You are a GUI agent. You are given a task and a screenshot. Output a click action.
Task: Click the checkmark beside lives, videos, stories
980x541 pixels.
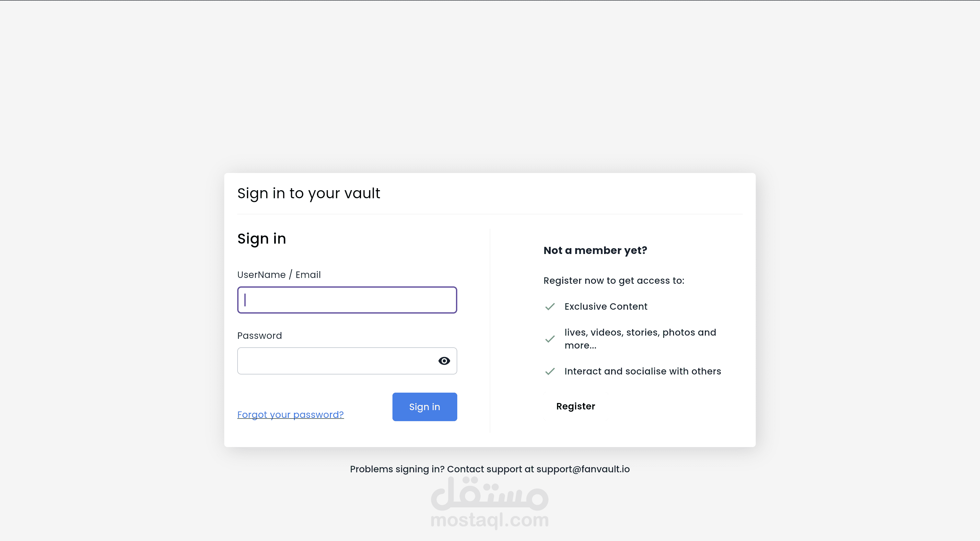tap(550, 339)
